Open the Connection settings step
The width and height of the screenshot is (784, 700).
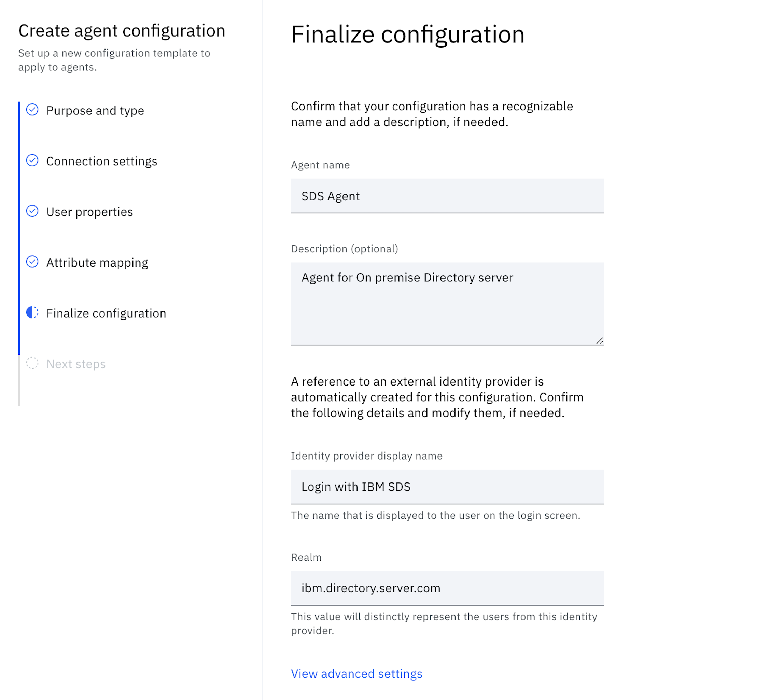[x=101, y=161]
